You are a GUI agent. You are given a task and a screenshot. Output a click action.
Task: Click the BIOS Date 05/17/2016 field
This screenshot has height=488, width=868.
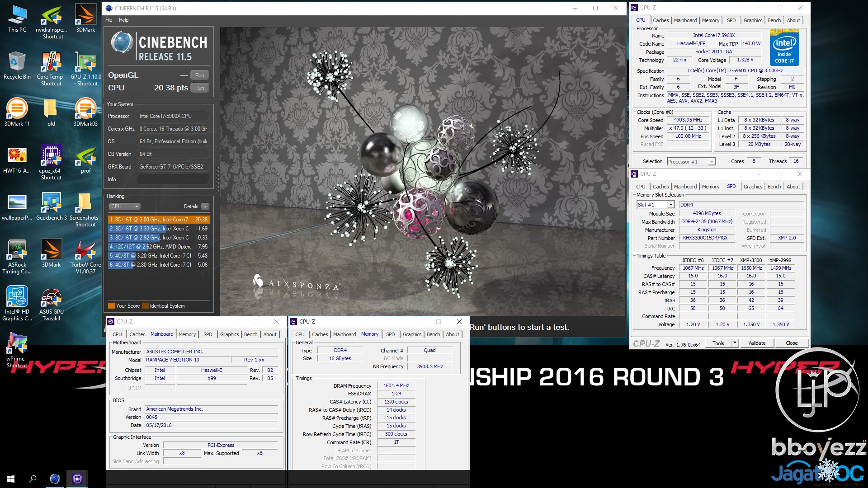[212, 425]
